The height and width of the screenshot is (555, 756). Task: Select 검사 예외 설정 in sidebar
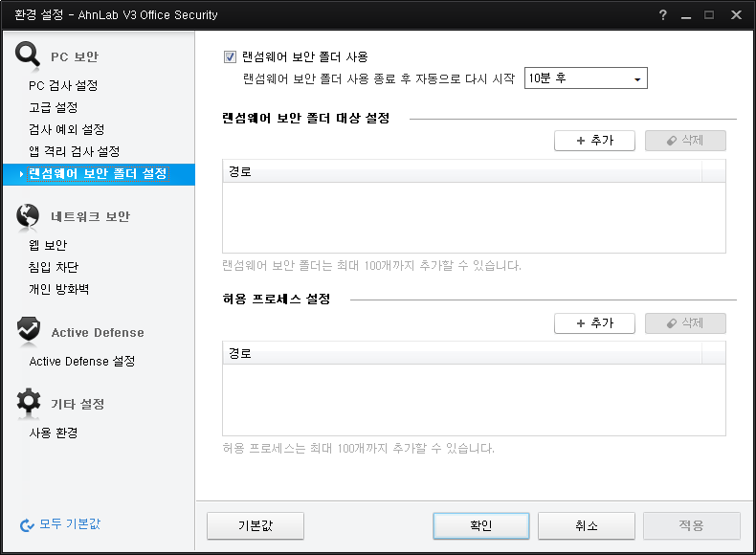67,130
